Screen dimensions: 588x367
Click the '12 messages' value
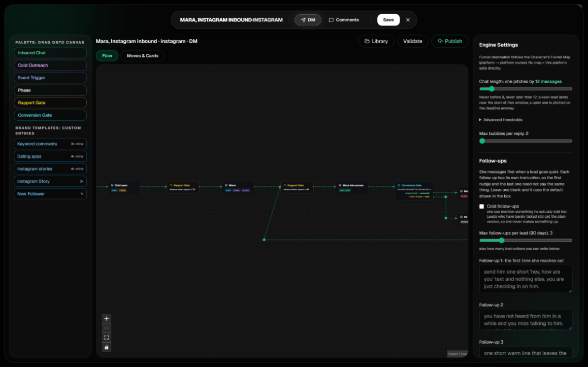point(548,81)
